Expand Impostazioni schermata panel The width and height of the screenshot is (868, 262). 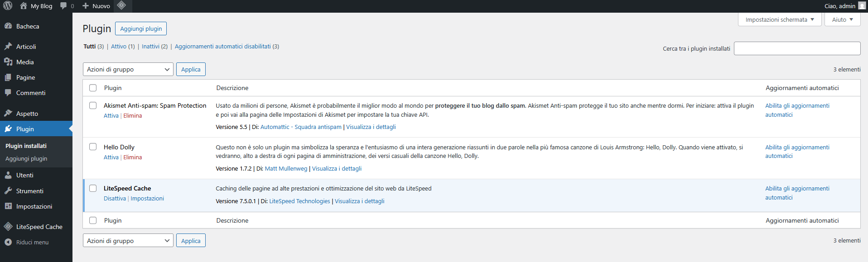point(780,19)
